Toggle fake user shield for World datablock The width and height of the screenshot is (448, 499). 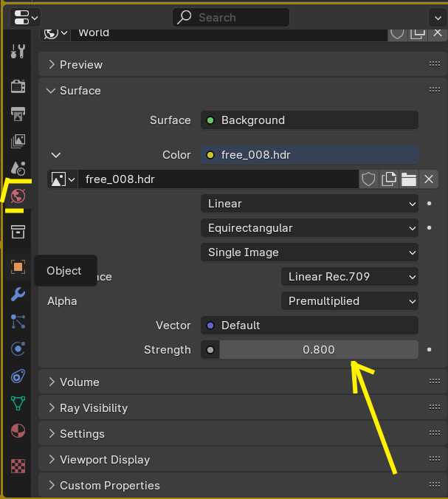pos(398,32)
